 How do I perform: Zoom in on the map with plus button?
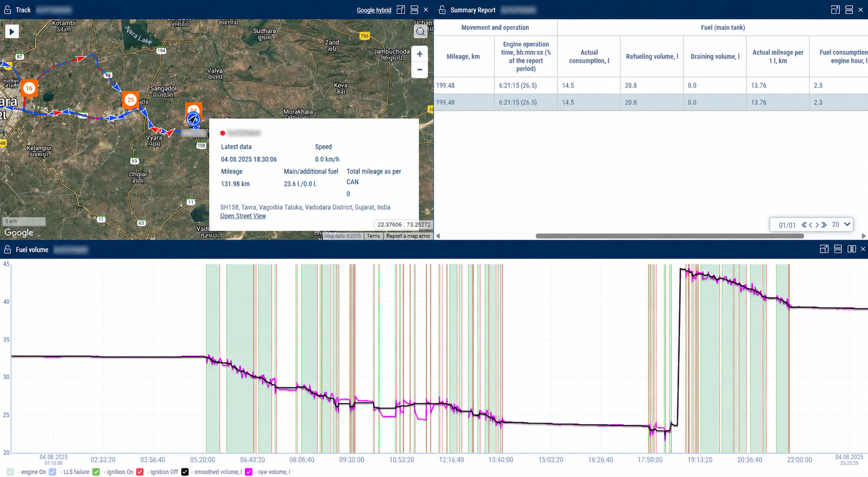tap(420, 54)
